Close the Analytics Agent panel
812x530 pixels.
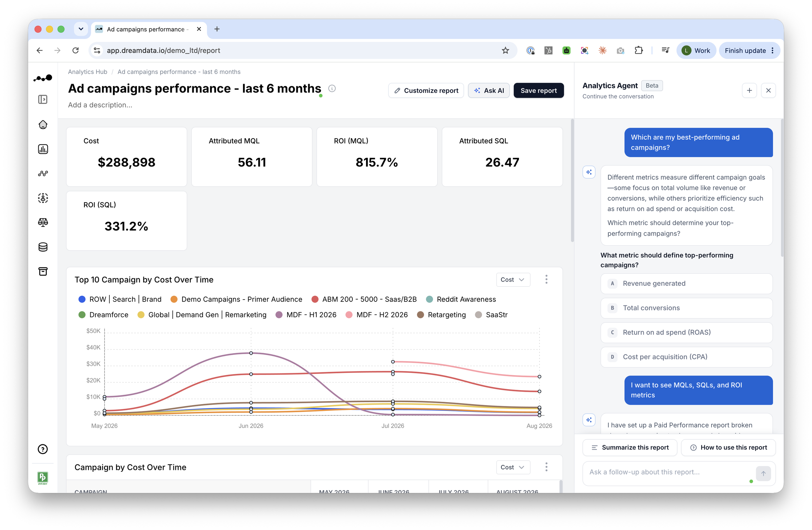(x=768, y=91)
